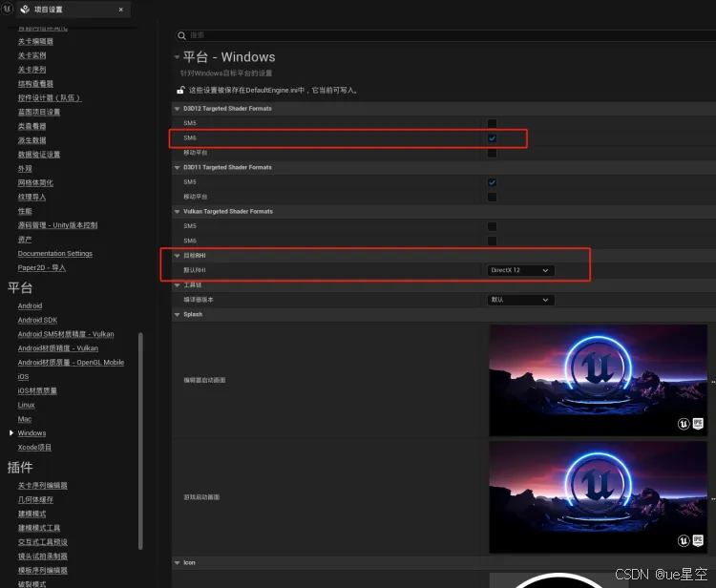Image resolution: width=716 pixels, height=588 pixels.
Task: Open the 关卡编辑器 settings category
Action: (35, 42)
